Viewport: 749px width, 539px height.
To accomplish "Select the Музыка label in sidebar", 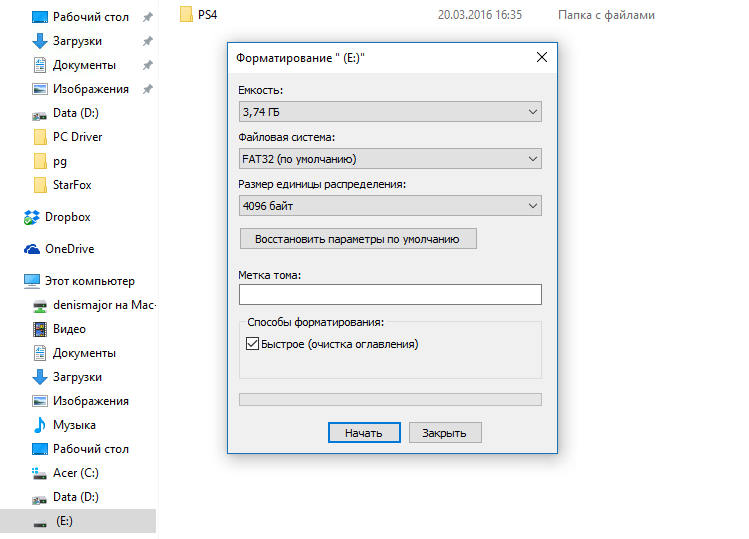I will pos(74,425).
